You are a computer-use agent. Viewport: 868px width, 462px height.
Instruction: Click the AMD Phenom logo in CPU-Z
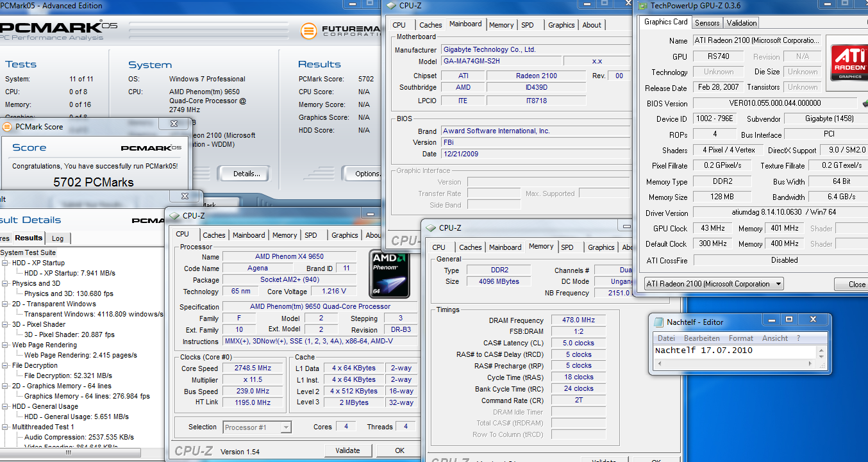pos(390,274)
